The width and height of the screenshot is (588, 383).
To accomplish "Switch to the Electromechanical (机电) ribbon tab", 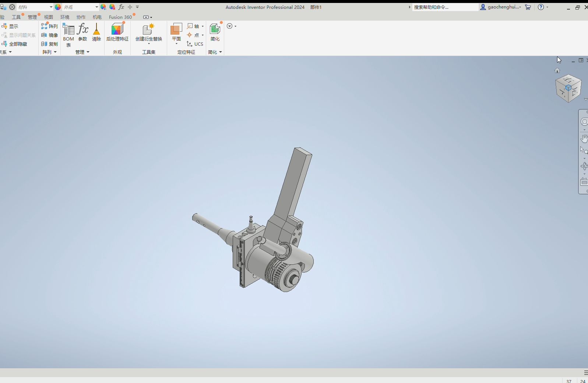I will click(97, 17).
